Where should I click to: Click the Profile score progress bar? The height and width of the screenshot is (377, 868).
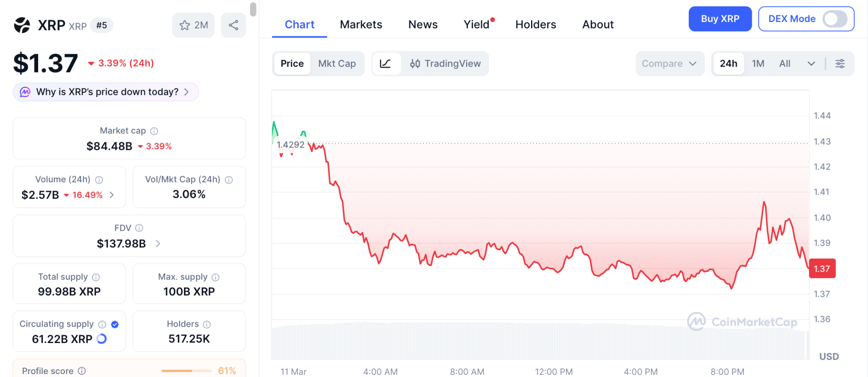pyautogui.click(x=186, y=371)
